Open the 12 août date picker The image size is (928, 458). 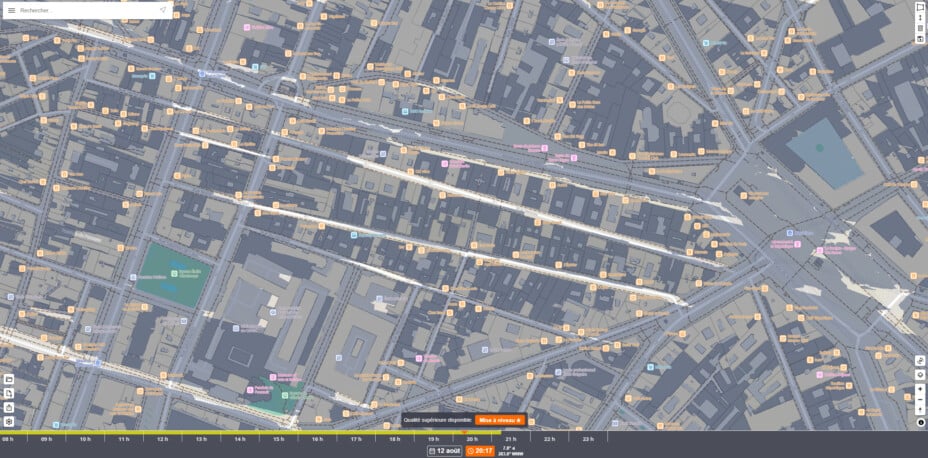[x=445, y=451]
